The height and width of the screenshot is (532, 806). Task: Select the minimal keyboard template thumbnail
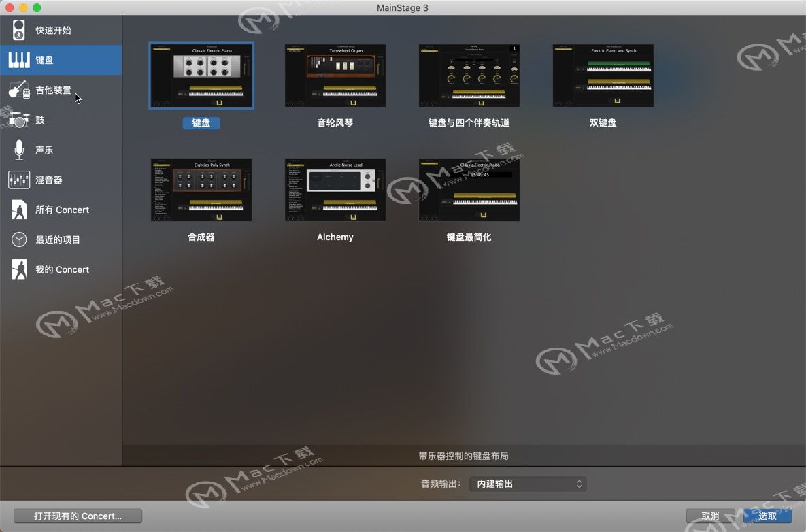(x=469, y=190)
